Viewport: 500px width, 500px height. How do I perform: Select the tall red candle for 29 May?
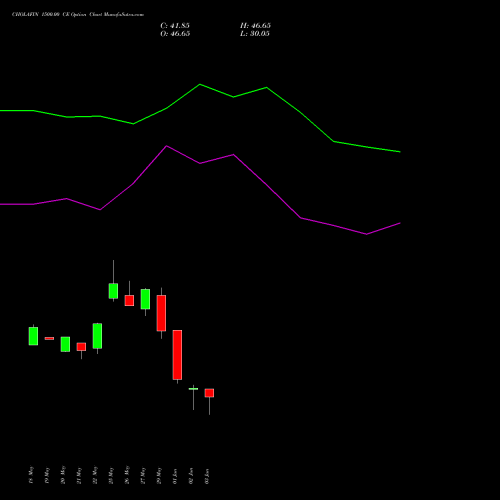pyautogui.click(x=161, y=313)
